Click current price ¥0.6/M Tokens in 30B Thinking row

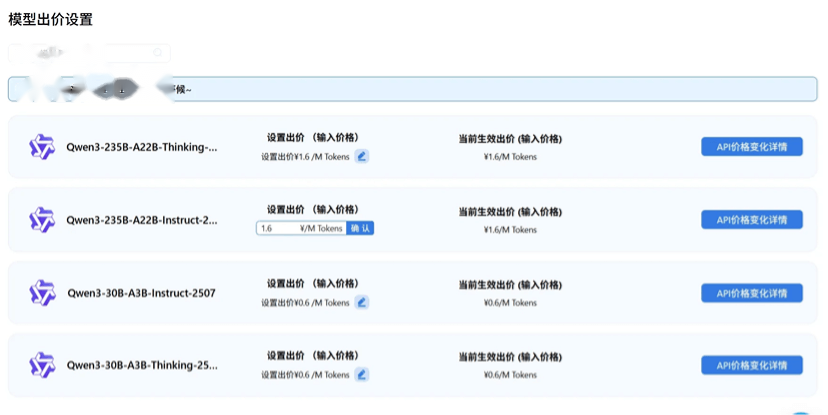click(510, 375)
